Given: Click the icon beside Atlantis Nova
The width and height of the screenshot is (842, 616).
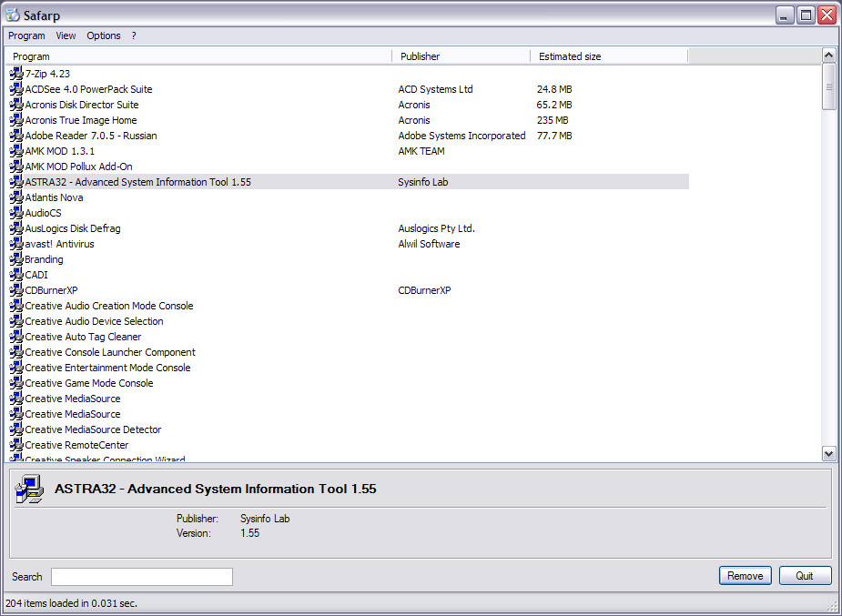Looking at the screenshot, I should click(x=16, y=197).
